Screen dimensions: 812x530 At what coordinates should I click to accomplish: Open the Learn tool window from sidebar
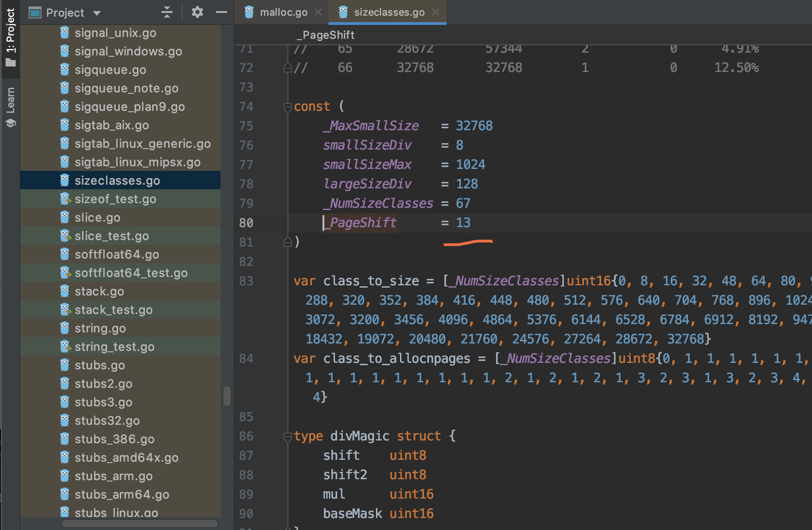(10, 106)
